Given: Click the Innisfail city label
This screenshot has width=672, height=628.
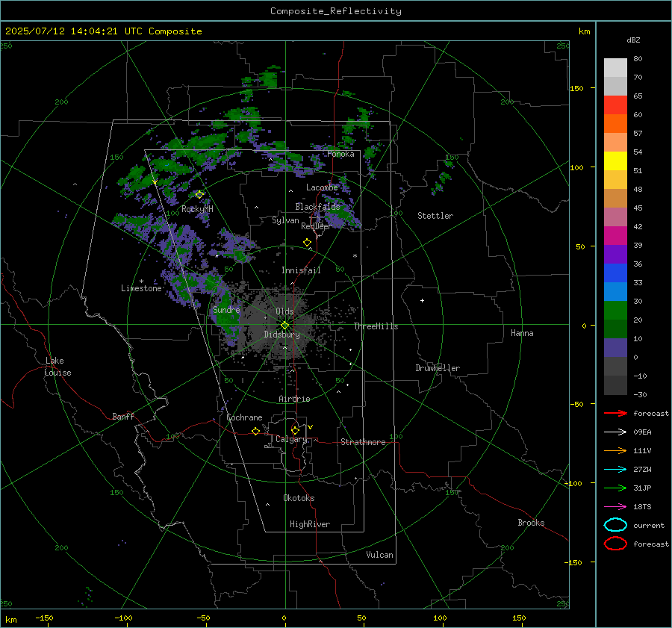Looking at the screenshot, I should coord(301,270).
